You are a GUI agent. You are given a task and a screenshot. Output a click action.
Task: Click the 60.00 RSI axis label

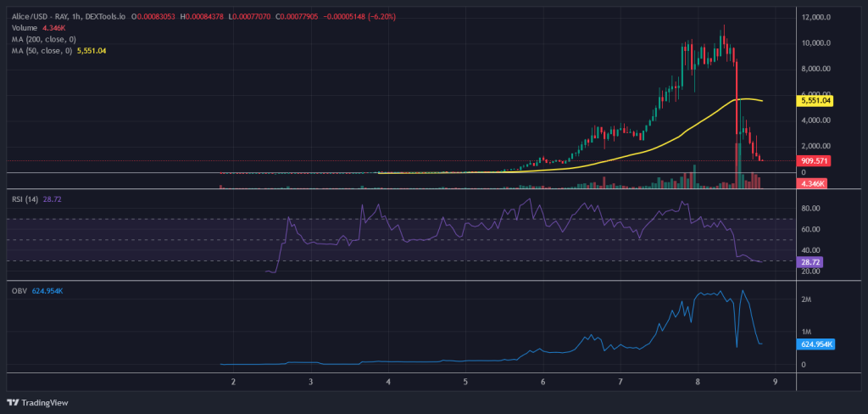pos(810,229)
